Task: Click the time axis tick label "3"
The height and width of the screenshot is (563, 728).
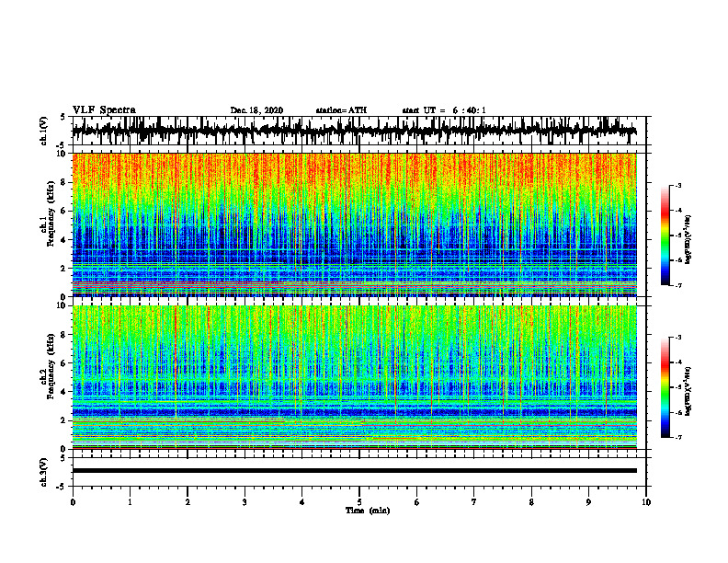Action: point(245,502)
